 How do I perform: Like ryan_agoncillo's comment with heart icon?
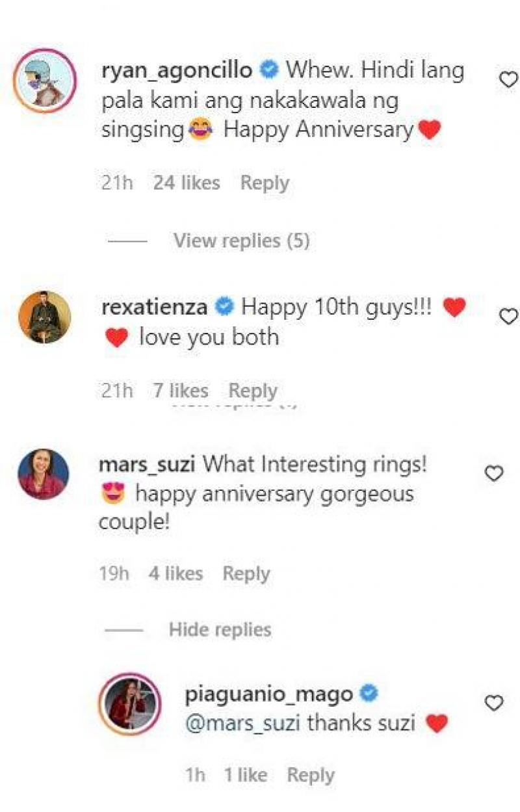tap(507, 79)
